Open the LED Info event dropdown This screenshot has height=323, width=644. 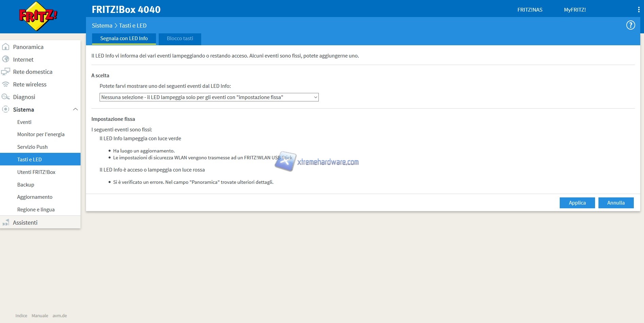(x=209, y=97)
